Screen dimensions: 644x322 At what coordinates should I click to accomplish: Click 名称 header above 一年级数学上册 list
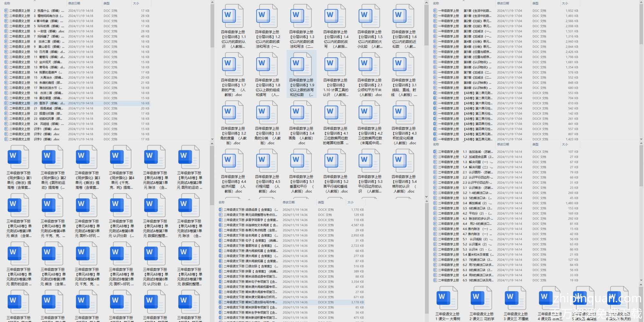pos(436,3)
